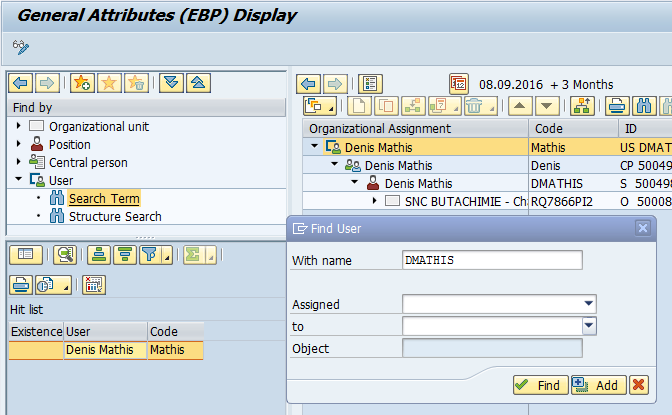Select Structure Search under User
Screen dimensions: 672x415
tap(115, 216)
